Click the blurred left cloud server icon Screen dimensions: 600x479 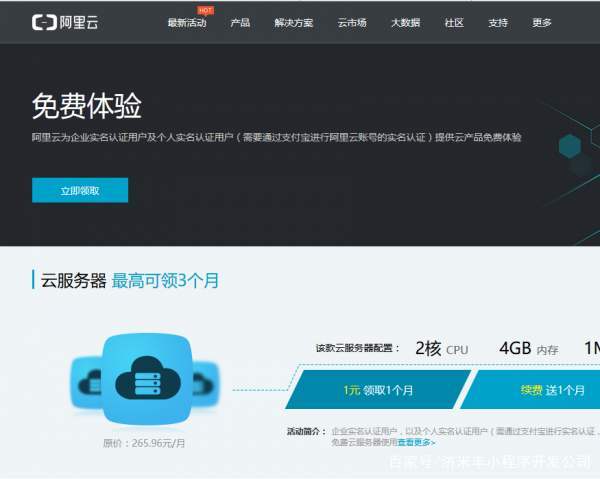pyautogui.click(x=86, y=383)
